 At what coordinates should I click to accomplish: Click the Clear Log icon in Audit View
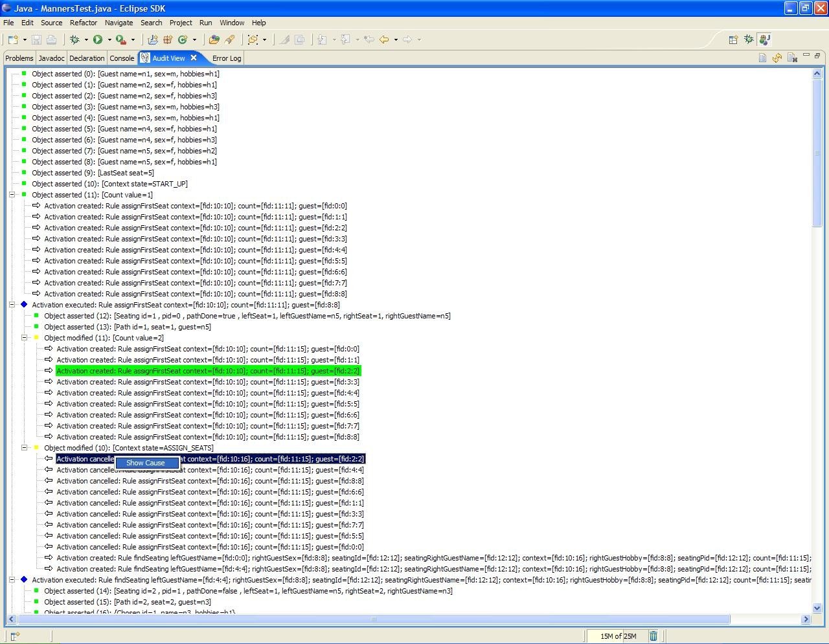click(x=792, y=58)
